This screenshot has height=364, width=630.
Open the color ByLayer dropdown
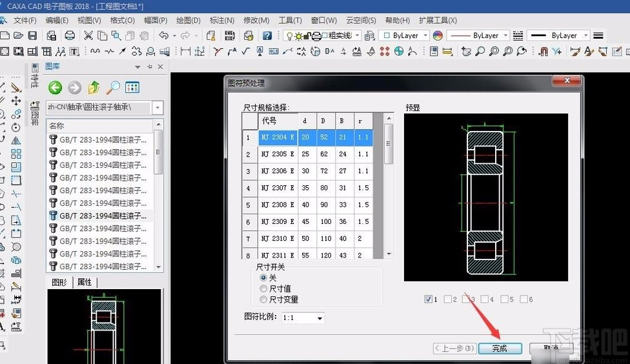(425, 35)
